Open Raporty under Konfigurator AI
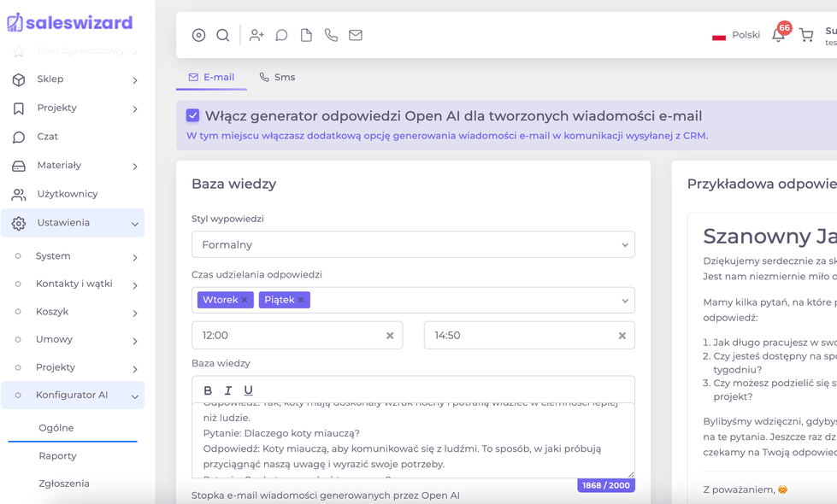 pyautogui.click(x=57, y=456)
